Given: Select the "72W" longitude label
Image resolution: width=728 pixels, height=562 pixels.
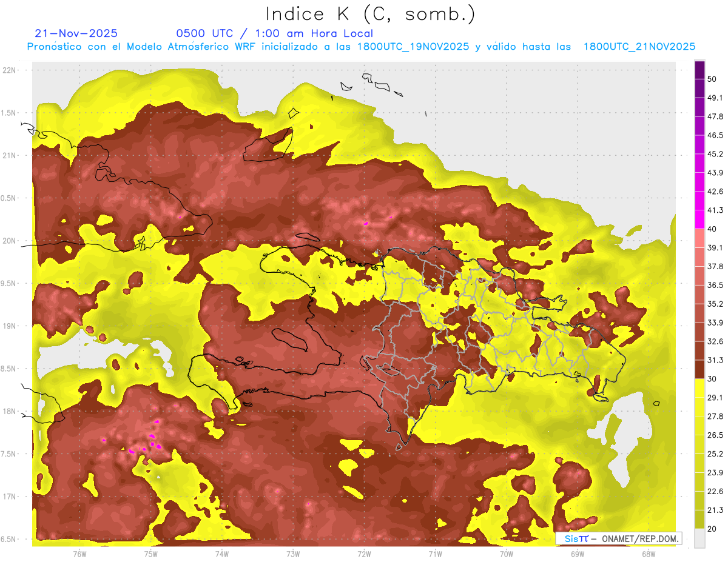Looking at the screenshot, I should pyautogui.click(x=364, y=554).
